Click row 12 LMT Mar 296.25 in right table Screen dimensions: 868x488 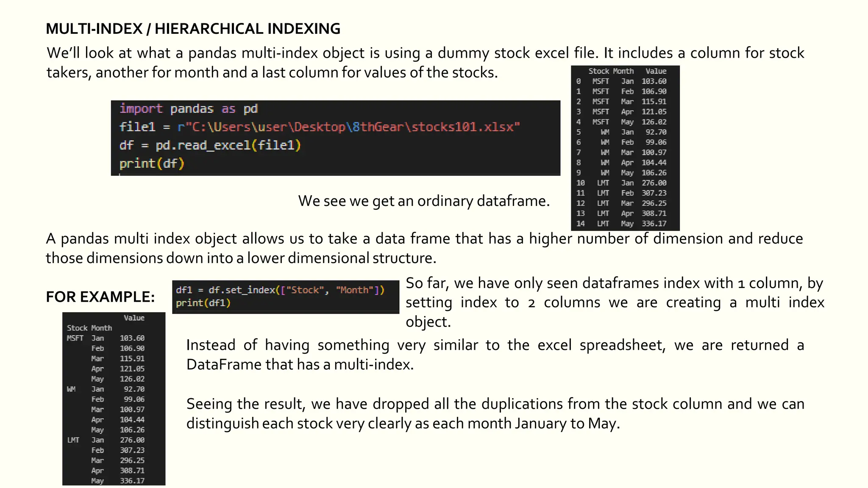621,203
